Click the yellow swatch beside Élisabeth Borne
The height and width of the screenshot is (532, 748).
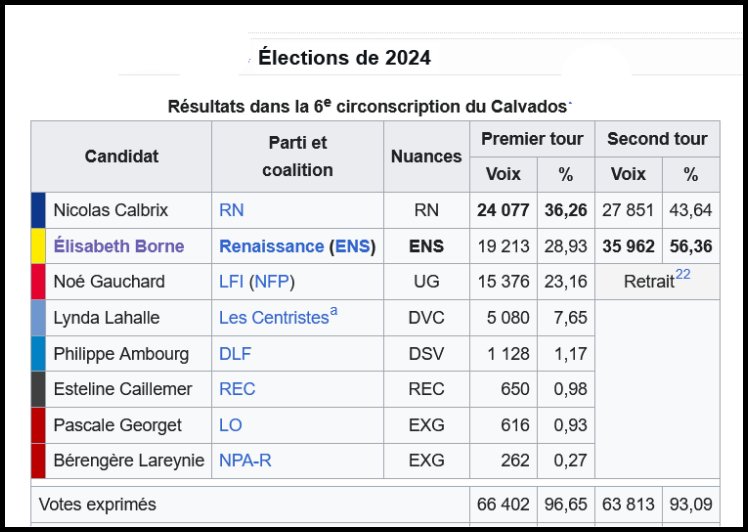38,246
